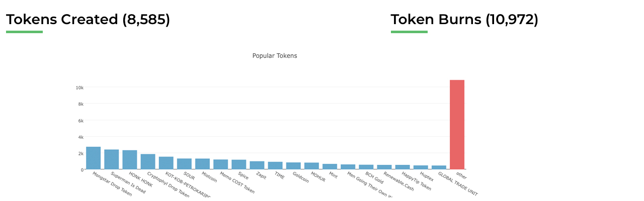Screen dimensions: 644x201
Task: Click the Memo COST Token bar
Action: 220,164
